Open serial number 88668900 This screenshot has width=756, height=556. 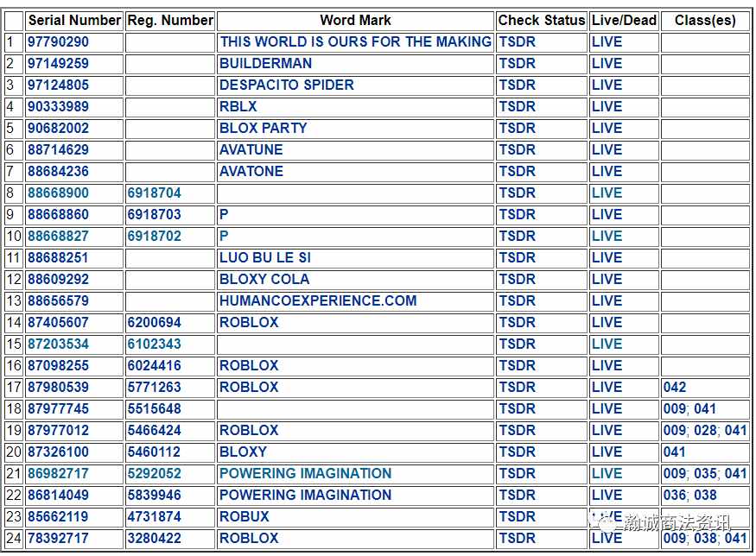(x=58, y=193)
